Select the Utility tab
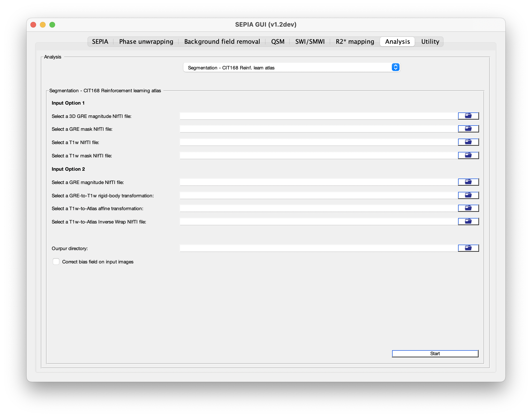 [430, 42]
